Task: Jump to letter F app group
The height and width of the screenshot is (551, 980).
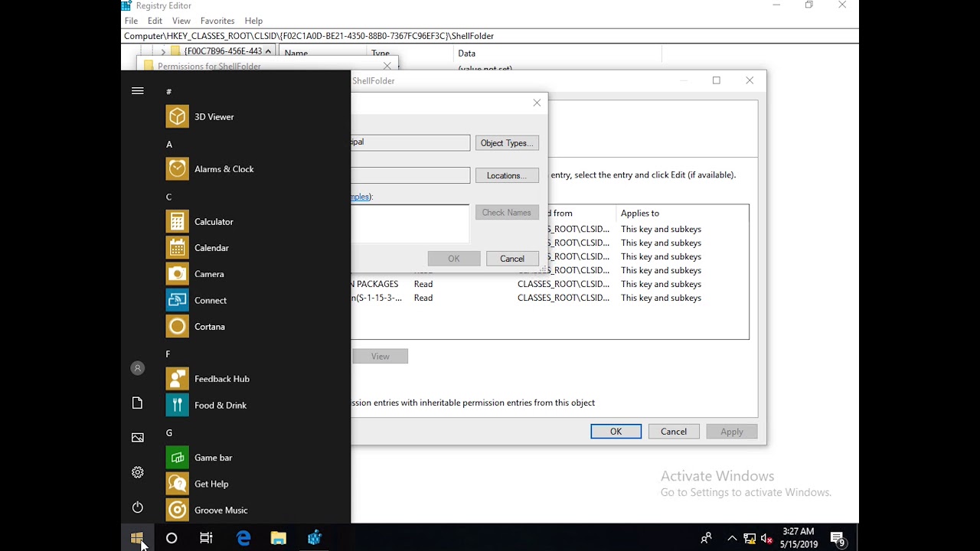Action: 168,354
